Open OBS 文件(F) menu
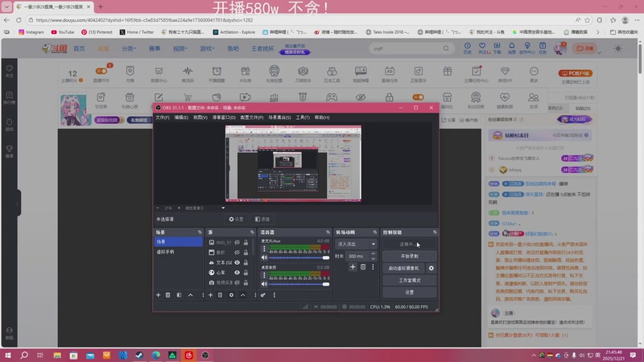 tap(163, 117)
